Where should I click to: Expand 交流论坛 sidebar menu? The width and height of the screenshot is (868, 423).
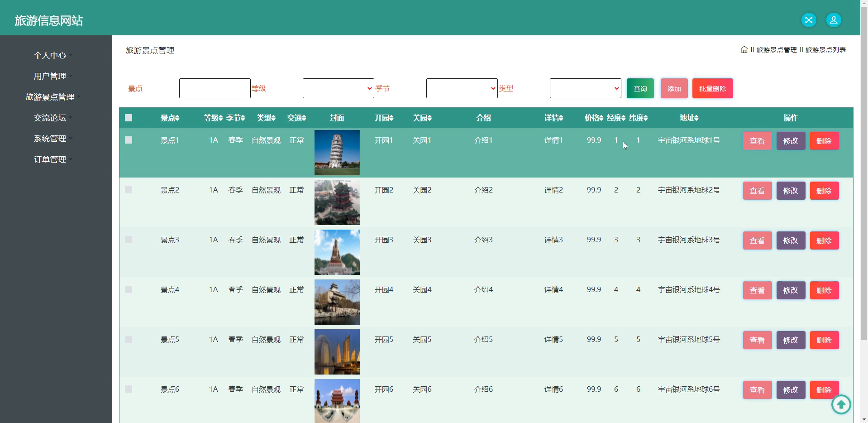point(52,118)
